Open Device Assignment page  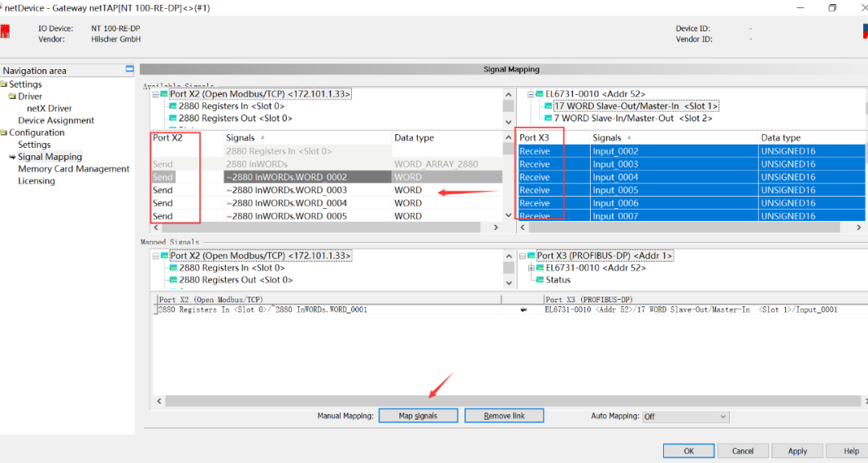pos(56,121)
